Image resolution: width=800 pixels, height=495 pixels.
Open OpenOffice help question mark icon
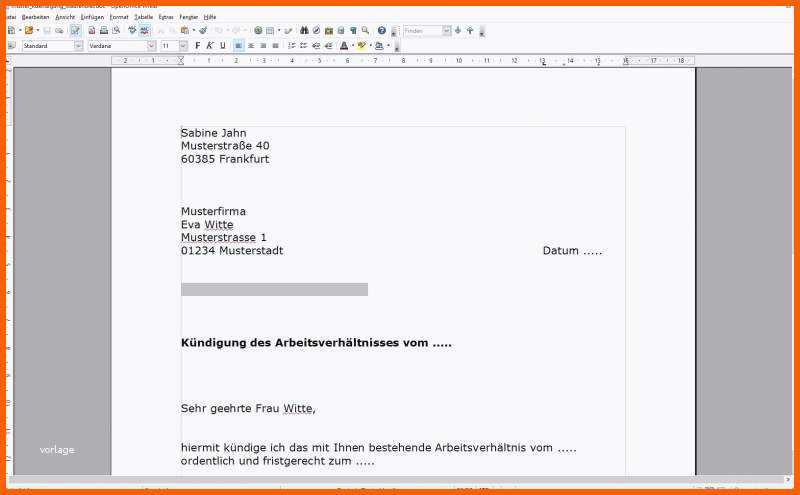382,31
